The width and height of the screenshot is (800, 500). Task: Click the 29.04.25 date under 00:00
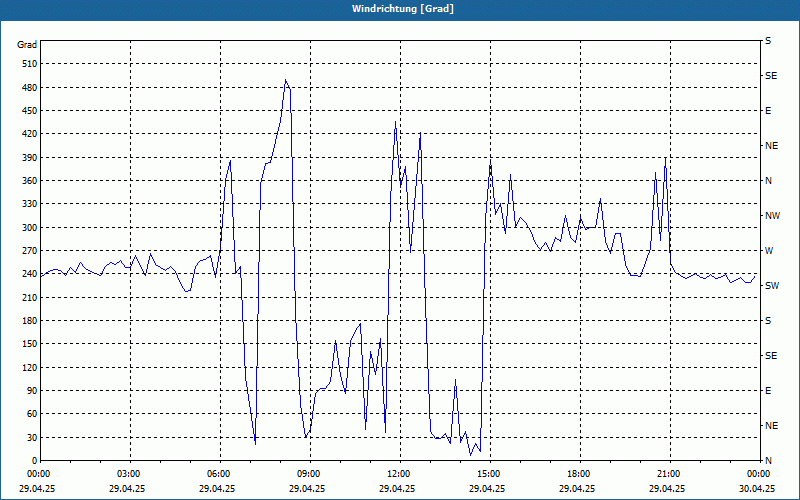click(37, 488)
